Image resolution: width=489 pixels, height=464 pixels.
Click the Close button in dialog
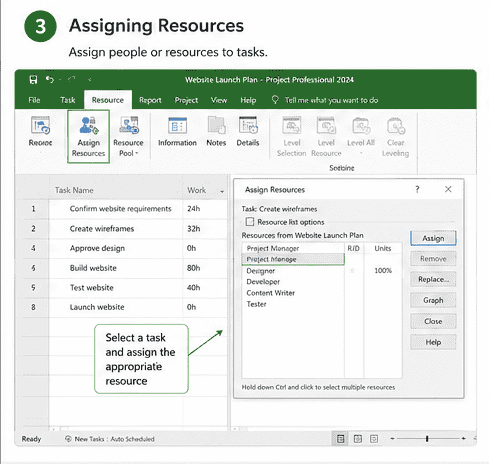pos(433,321)
